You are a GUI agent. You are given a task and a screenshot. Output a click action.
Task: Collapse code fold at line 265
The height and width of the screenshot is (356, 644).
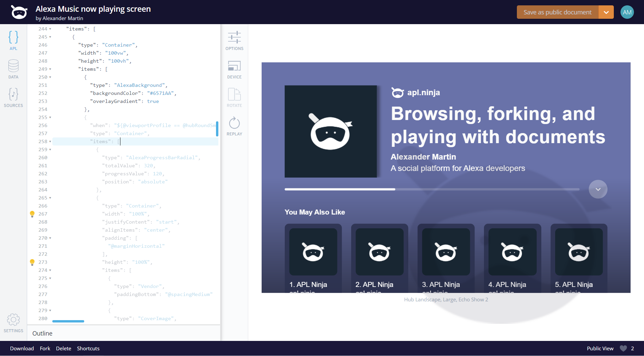tap(50, 198)
